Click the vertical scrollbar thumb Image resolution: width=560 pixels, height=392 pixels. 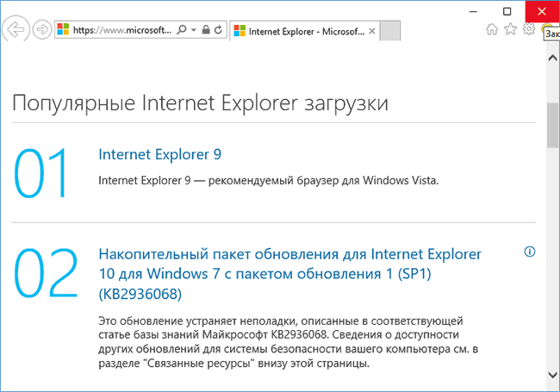click(x=552, y=127)
